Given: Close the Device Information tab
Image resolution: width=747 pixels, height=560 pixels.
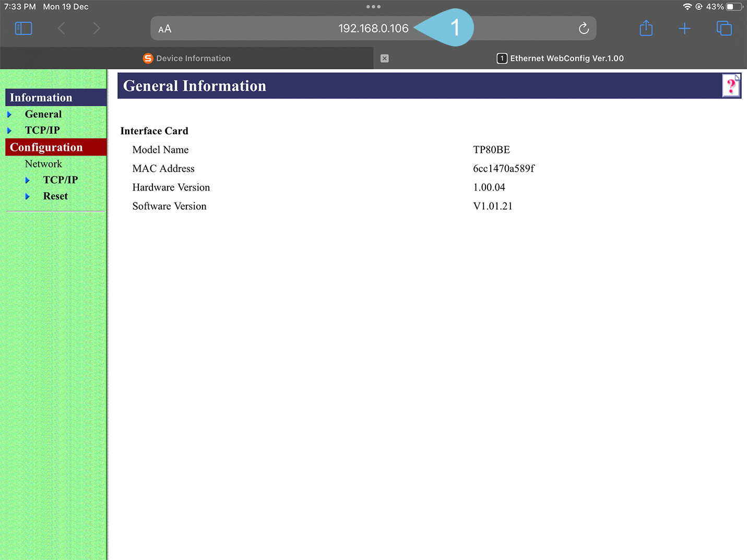Looking at the screenshot, I should 384,58.
